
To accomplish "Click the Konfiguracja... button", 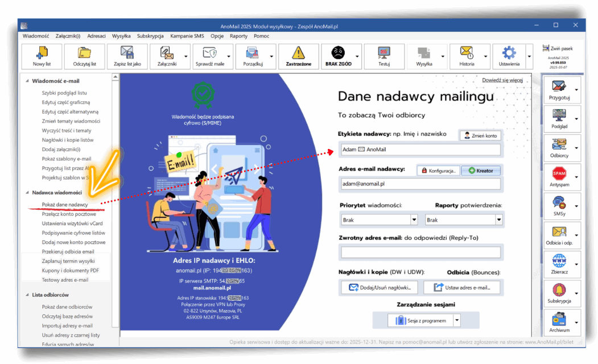I will click(x=439, y=171).
